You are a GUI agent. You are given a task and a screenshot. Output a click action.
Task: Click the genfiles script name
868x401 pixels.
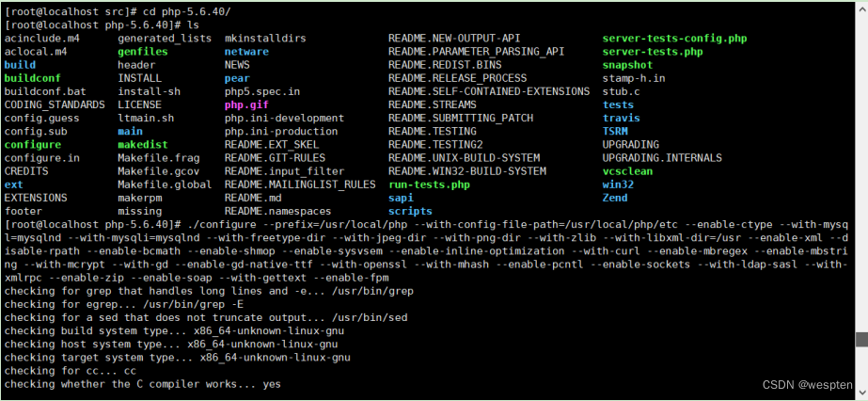(x=143, y=52)
